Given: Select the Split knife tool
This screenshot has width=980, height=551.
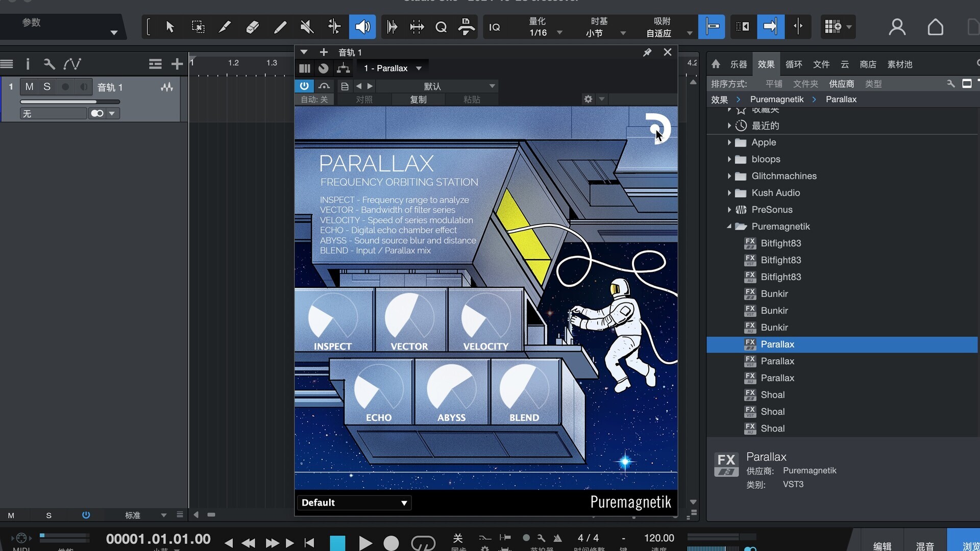Looking at the screenshot, I should pos(225,27).
